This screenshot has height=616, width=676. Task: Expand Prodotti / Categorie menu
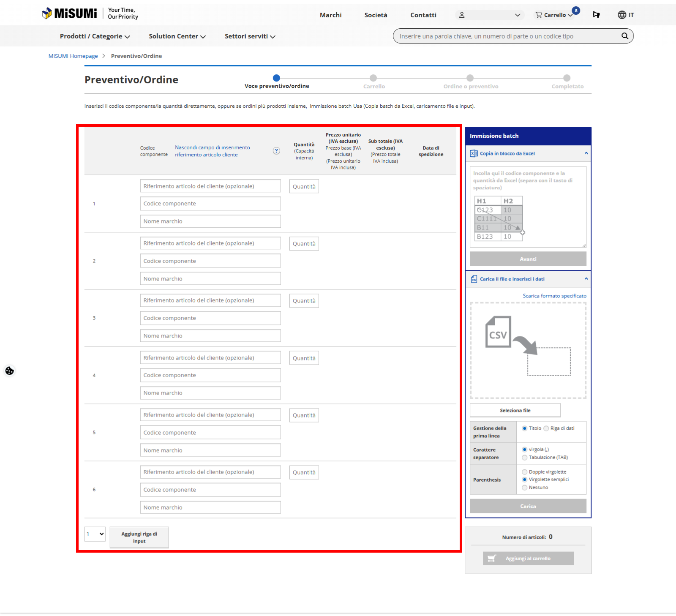point(95,36)
